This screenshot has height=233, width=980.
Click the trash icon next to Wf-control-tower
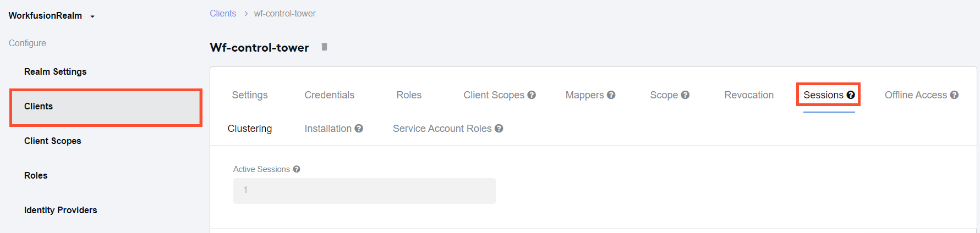[325, 47]
